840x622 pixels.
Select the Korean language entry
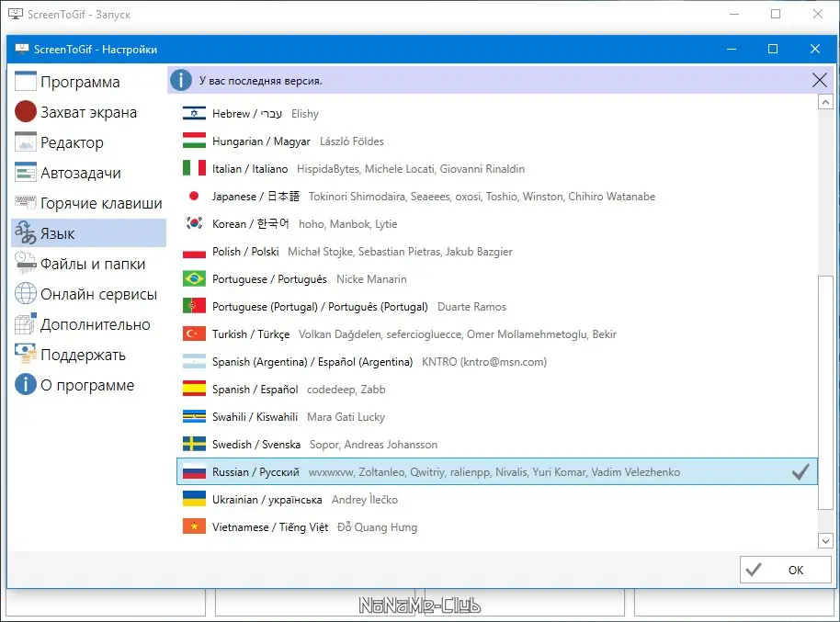point(251,224)
